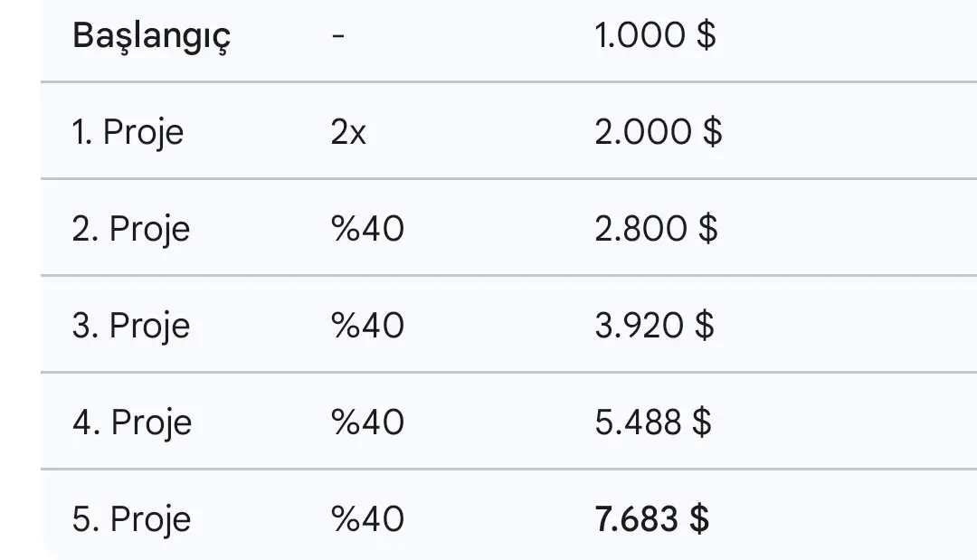Click the 4. Proje label
Viewport: 977px width, 560px height.
[x=132, y=423]
